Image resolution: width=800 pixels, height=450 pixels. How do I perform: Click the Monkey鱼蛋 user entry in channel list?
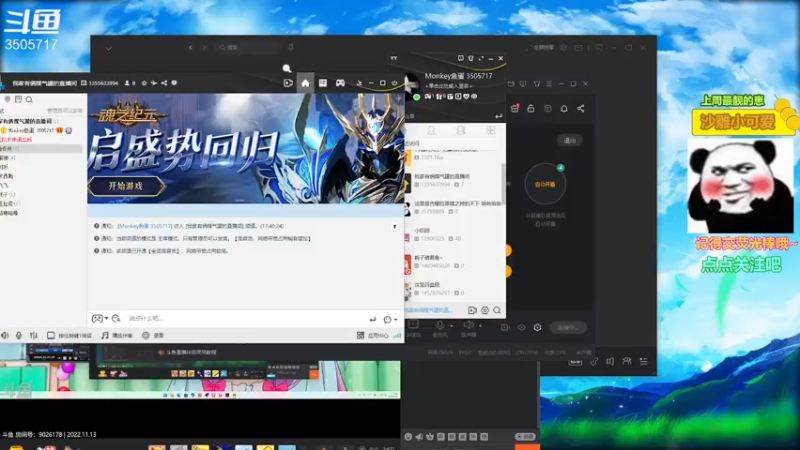pyautogui.click(x=37, y=131)
